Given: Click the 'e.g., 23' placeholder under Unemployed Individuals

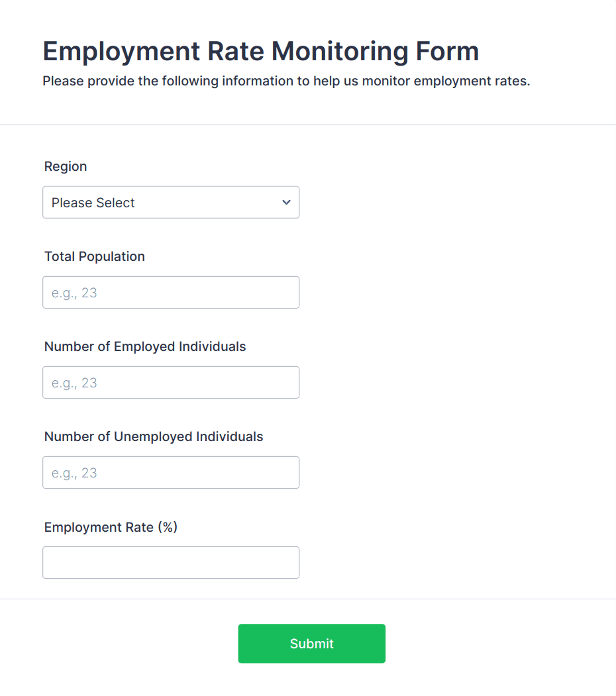Looking at the screenshot, I should [74, 473].
